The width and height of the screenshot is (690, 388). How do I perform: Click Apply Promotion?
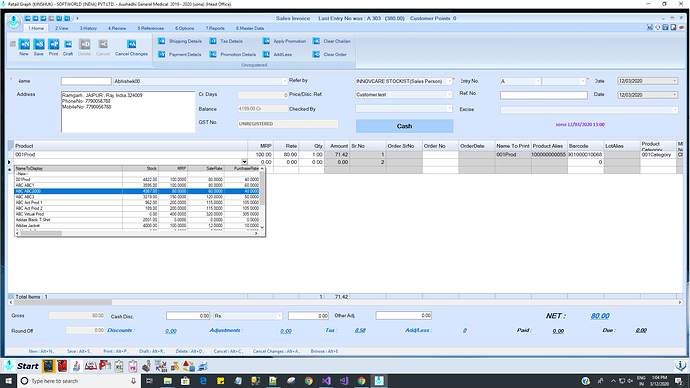click(284, 41)
